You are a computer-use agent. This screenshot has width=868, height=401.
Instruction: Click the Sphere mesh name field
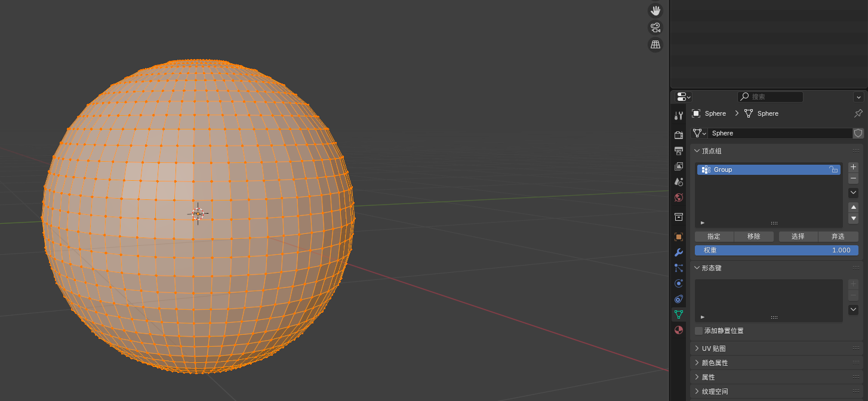(780, 133)
